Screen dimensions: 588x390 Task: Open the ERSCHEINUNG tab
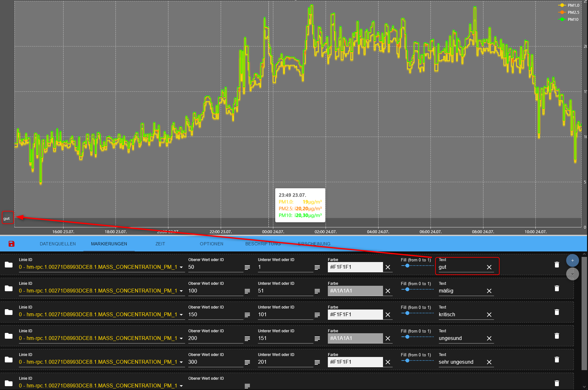314,244
